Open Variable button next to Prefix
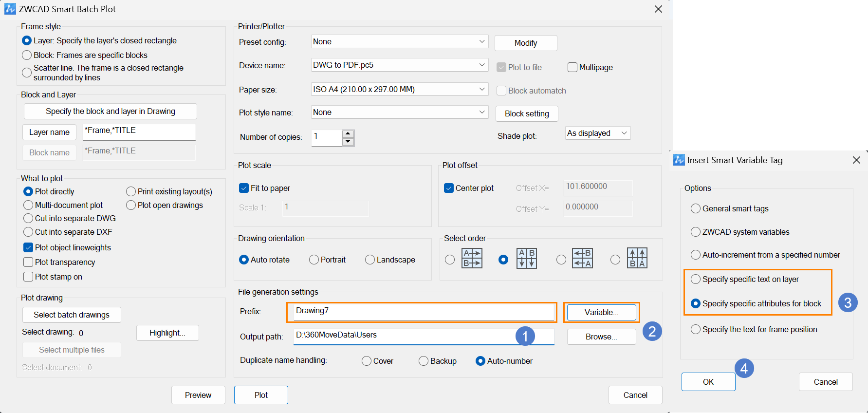Screen dimensions: 868x413 (x=602, y=312)
